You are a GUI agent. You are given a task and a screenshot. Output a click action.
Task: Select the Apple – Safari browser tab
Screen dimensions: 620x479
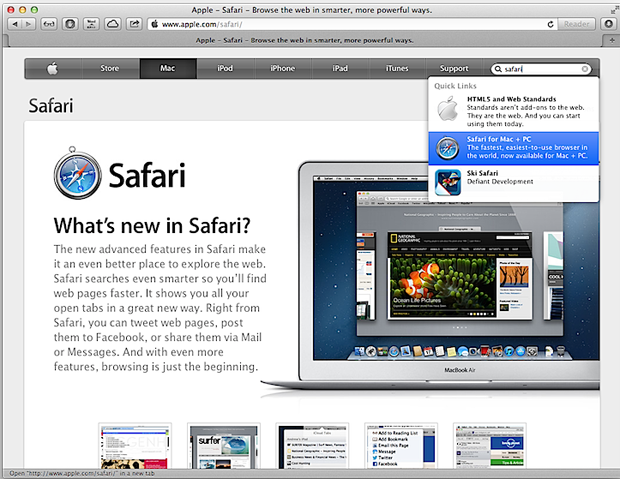pos(304,40)
